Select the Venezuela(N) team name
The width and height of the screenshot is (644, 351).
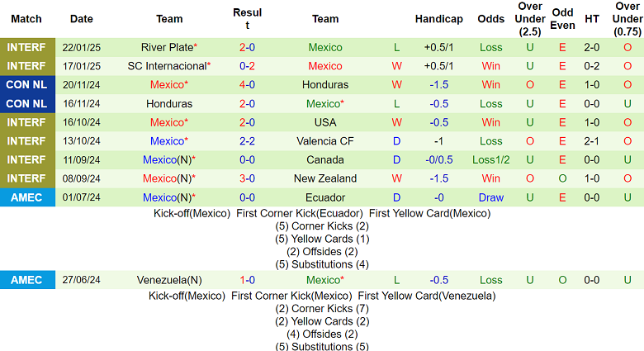point(168,280)
